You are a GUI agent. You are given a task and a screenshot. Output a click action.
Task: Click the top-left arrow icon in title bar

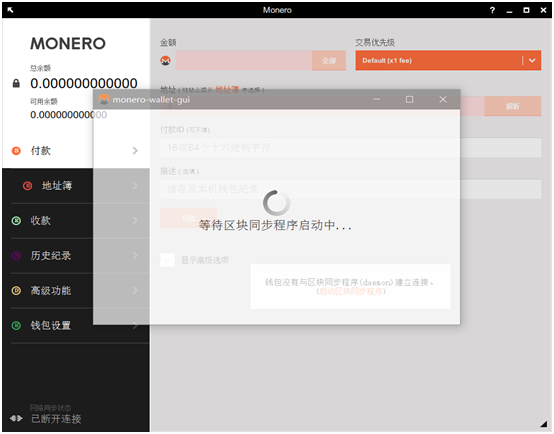click(10, 10)
